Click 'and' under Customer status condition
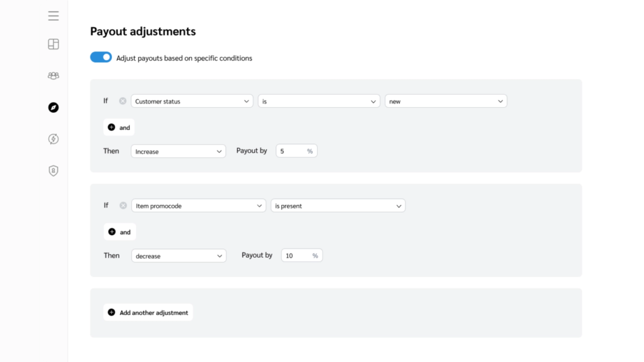This screenshot has height=362, width=644. [119, 127]
